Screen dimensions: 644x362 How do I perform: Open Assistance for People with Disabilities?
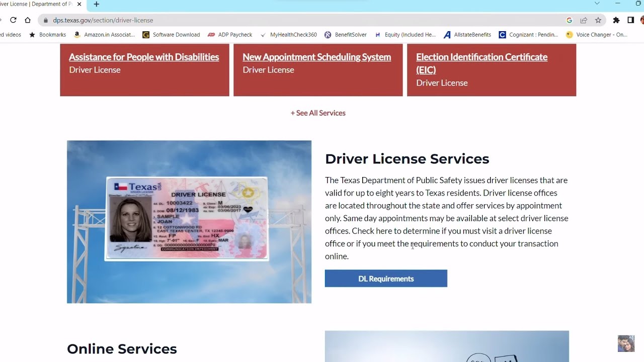[144, 57]
